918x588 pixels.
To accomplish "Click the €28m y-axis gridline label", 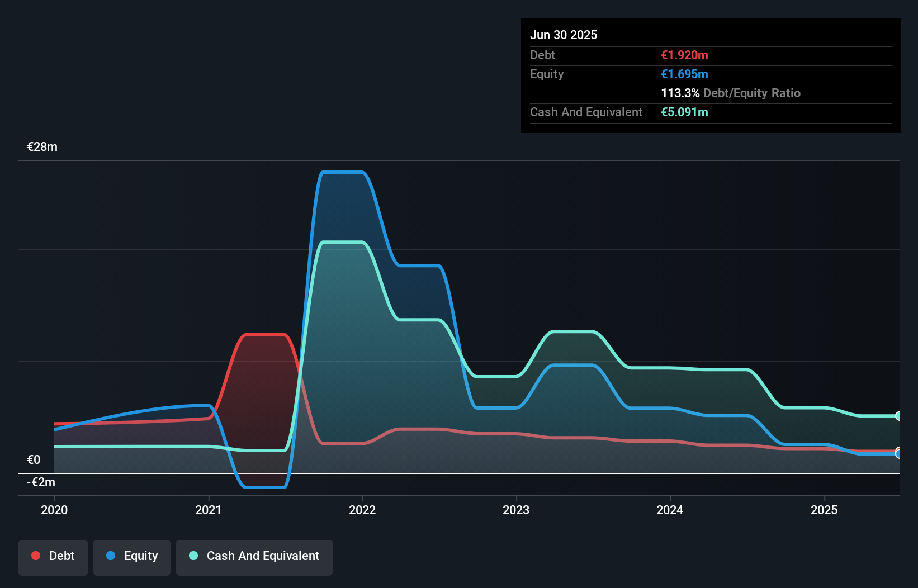I will coord(41,146).
